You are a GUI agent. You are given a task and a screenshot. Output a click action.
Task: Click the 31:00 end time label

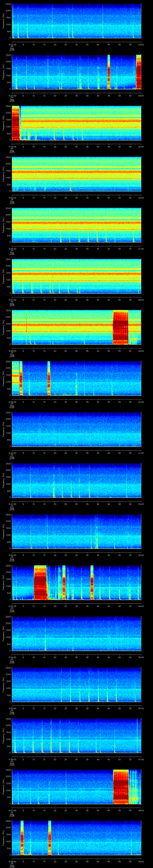point(141,453)
